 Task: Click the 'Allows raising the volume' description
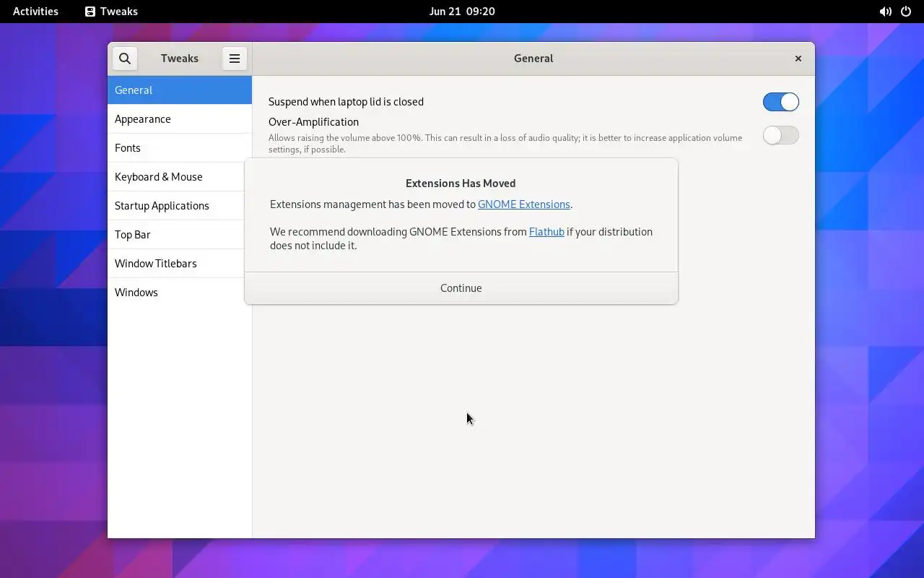click(505, 144)
